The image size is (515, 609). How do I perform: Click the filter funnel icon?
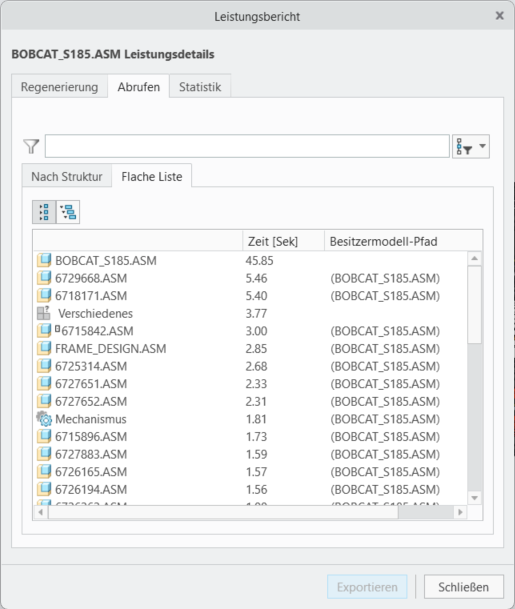coord(31,146)
